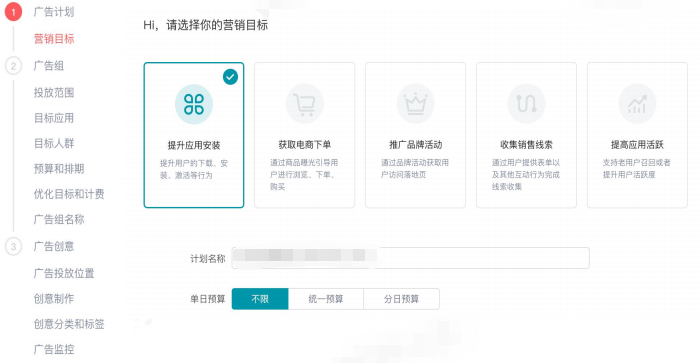The image size is (700, 363).
Task: Click the crown icon for 推广品牌活动
Action: point(416,104)
